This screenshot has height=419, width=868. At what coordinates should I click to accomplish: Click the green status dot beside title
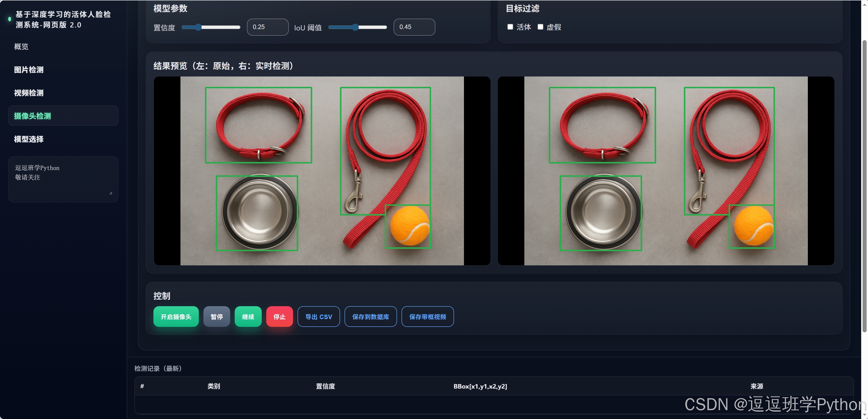(x=10, y=19)
